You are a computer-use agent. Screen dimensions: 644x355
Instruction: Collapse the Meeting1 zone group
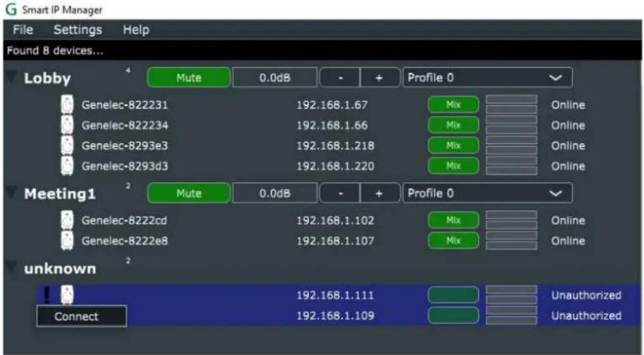tap(11, 192)
